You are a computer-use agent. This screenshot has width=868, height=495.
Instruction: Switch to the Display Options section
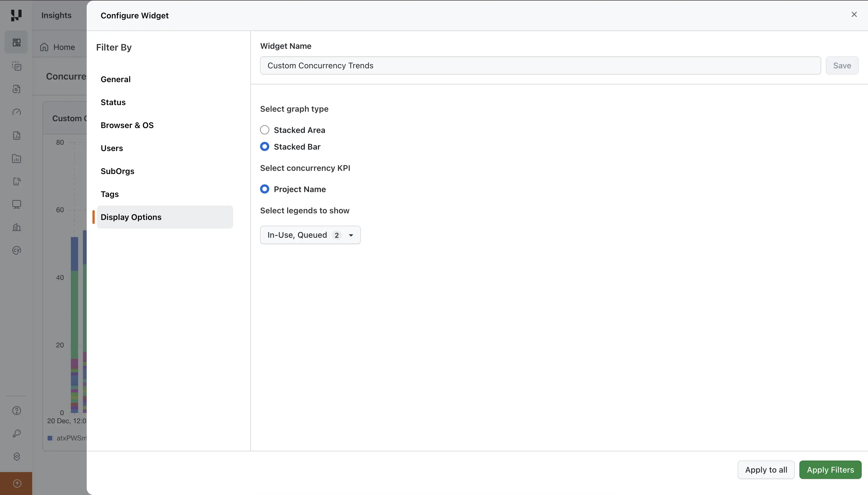[x=131, y=217]
